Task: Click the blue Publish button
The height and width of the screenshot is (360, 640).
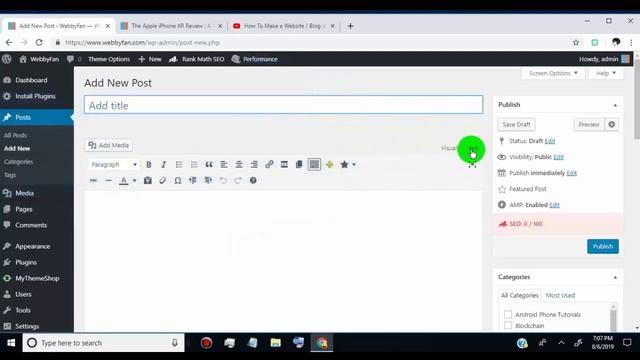Action: [603, 246]
